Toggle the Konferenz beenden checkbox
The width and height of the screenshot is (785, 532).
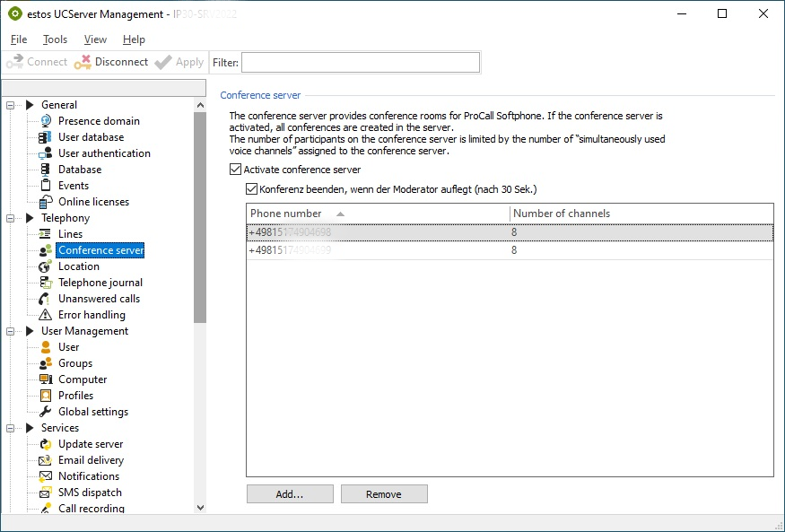[252, 189]
